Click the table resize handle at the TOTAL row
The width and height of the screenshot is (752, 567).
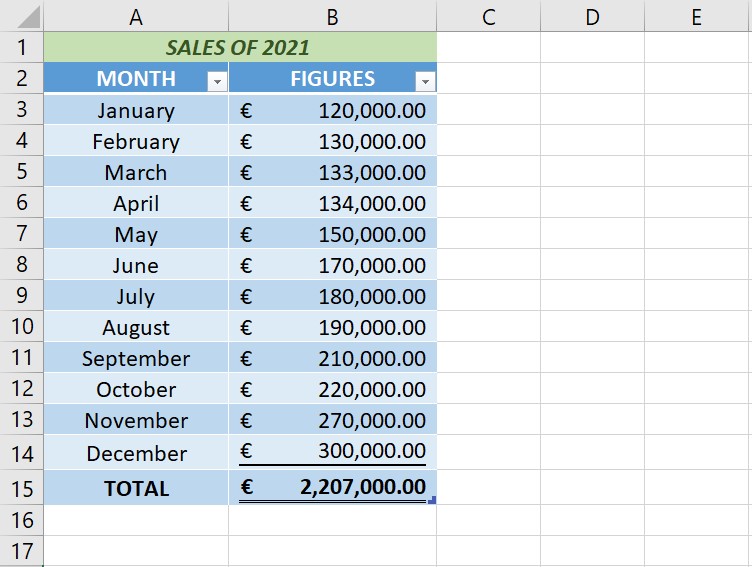[431, 499]
